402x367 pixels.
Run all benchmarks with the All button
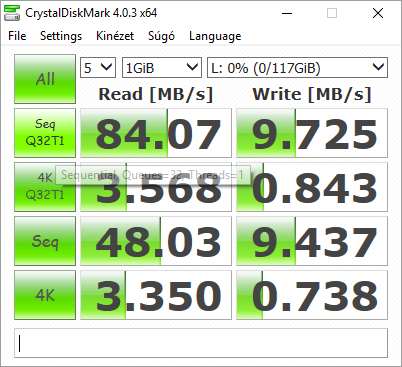(45, 79)
